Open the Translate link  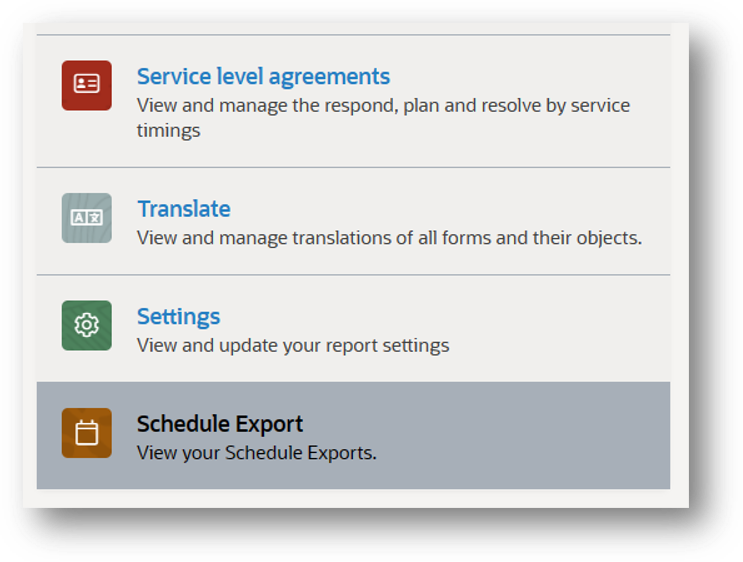tap(184, 209)
